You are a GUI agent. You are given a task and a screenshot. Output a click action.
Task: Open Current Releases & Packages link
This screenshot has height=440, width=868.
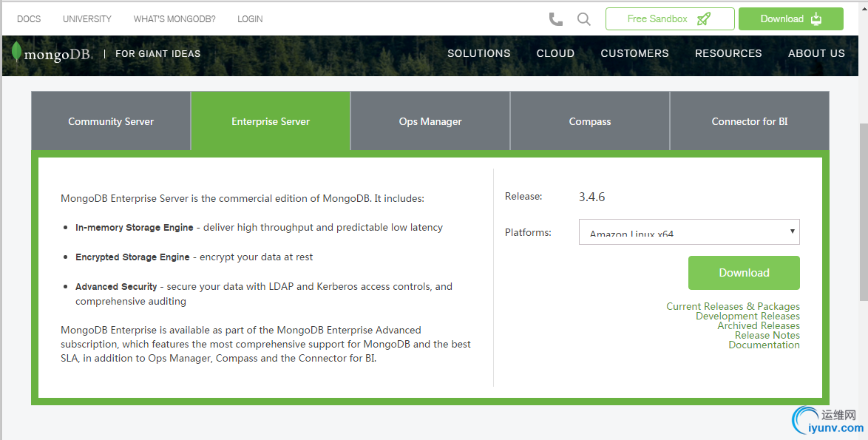733,306
